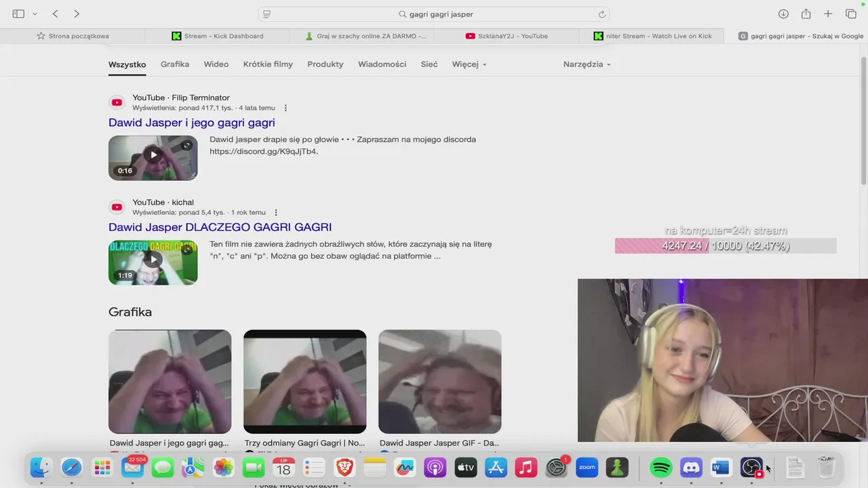Switch to Stream - Kick Dashboard tab
This screenshot has width=868, height=488.
tap(217, 36)
